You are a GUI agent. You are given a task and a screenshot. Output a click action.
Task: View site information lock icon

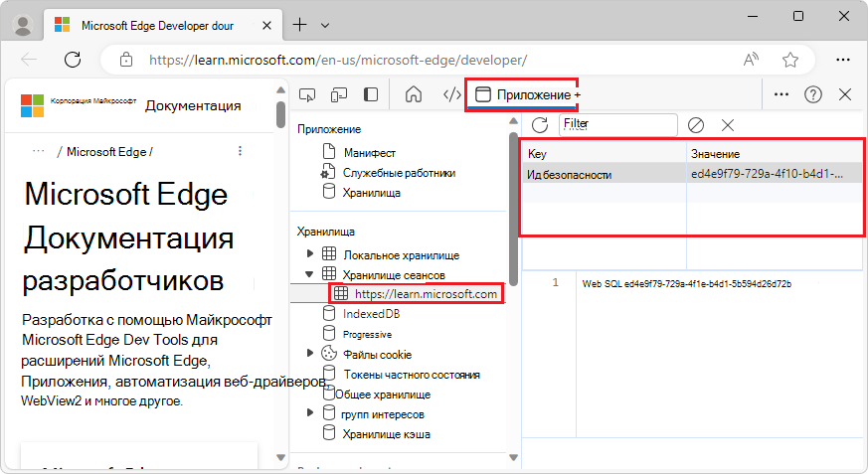pos(126,60)
